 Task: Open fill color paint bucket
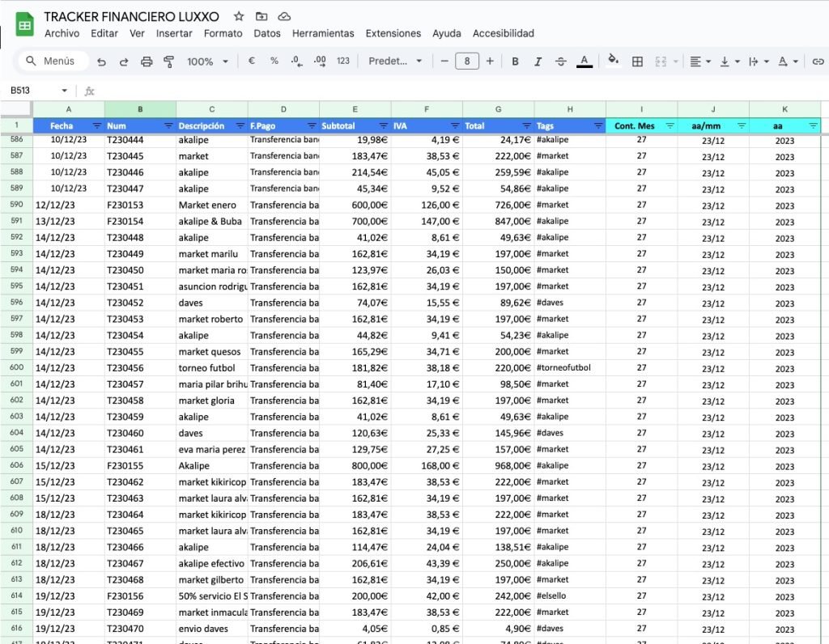coord(614,60)
